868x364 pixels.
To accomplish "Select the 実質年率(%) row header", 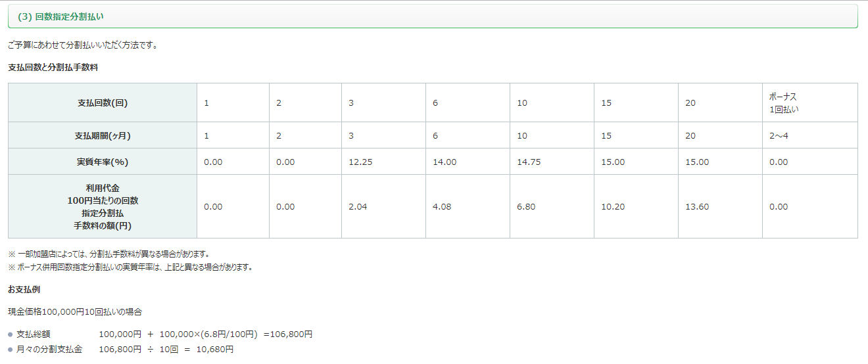I will coord(102,162).
